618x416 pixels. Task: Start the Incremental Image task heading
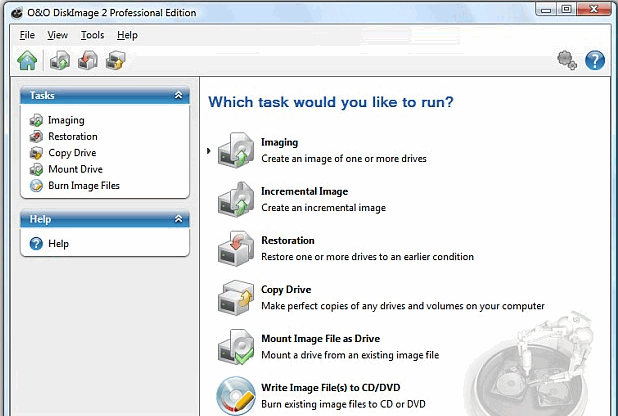coord(305,192)
